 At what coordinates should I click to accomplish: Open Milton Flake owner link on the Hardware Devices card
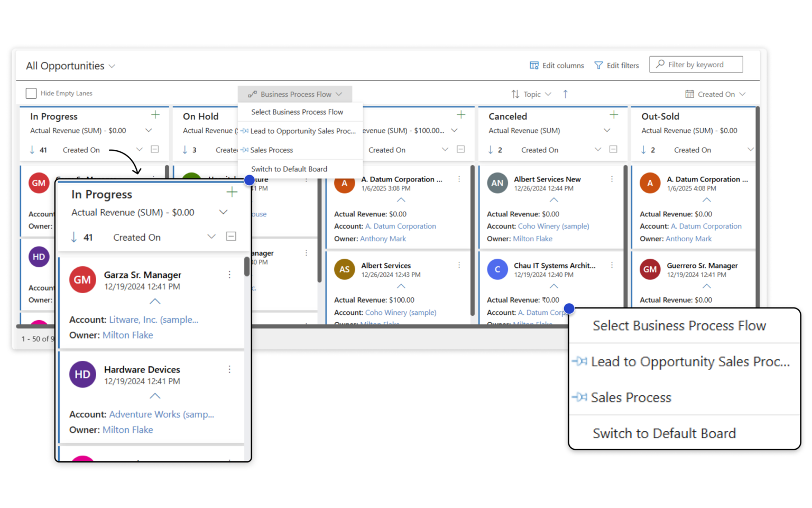(x=128, y=430)
